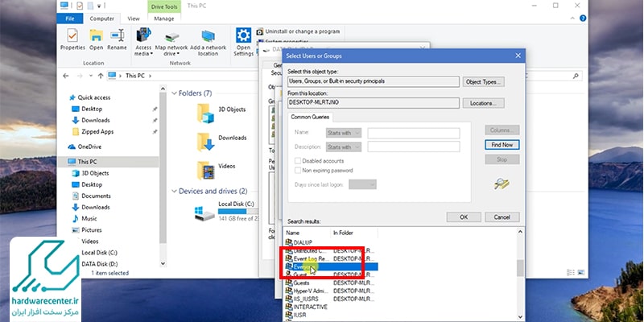Click Uninstall or change a program

298,31
